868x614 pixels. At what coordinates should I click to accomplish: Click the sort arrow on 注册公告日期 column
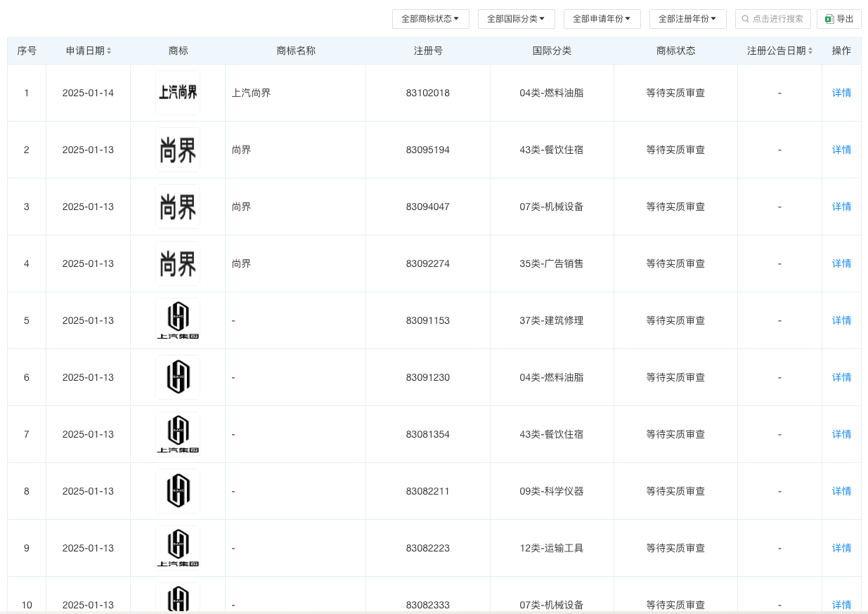[x=811, y=51]
